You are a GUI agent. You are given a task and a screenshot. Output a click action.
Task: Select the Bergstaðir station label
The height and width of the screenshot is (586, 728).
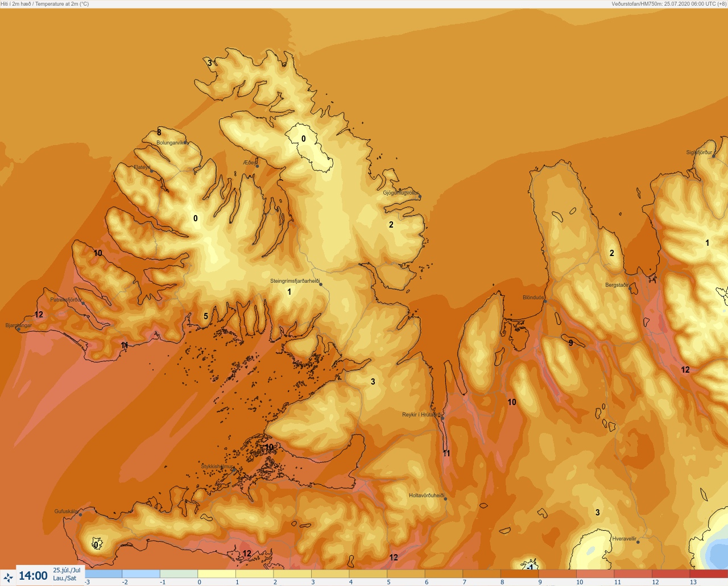point(617,285)
